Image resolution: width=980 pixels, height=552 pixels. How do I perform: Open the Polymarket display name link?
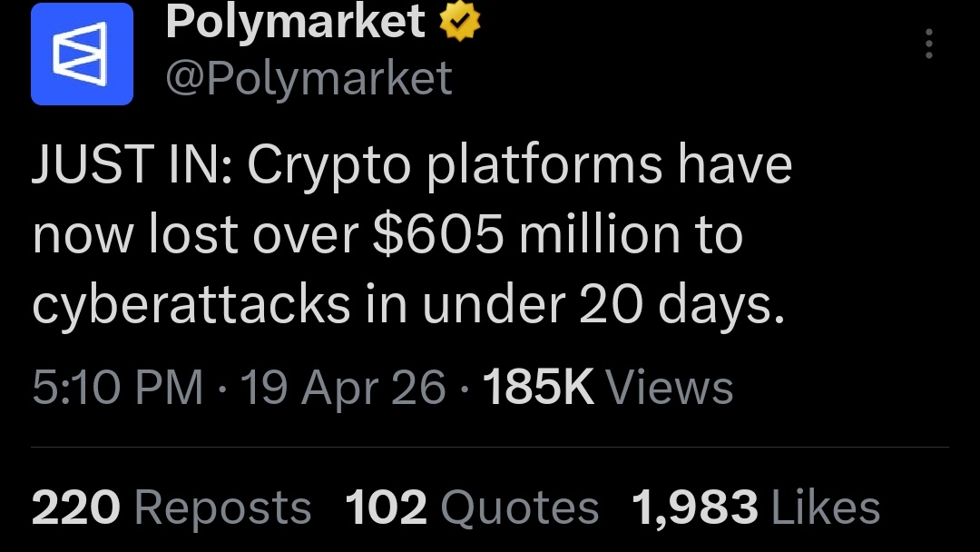point(295,24)
